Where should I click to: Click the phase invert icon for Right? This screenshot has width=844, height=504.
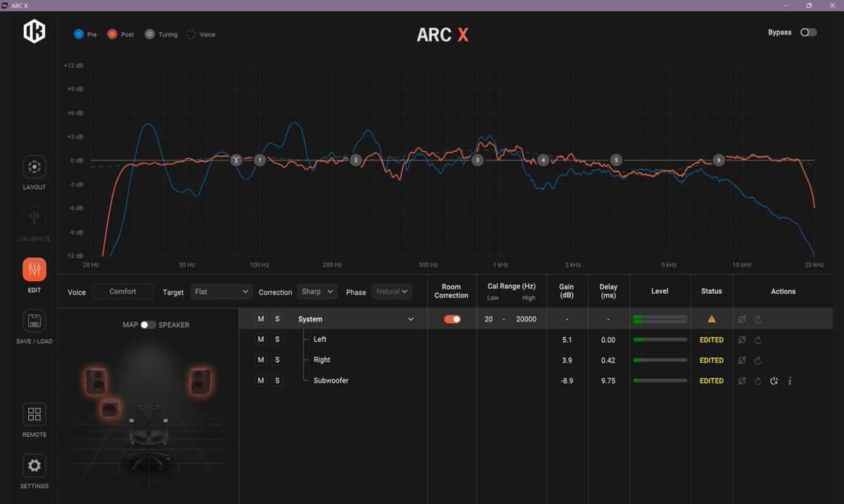coord(741,360)
